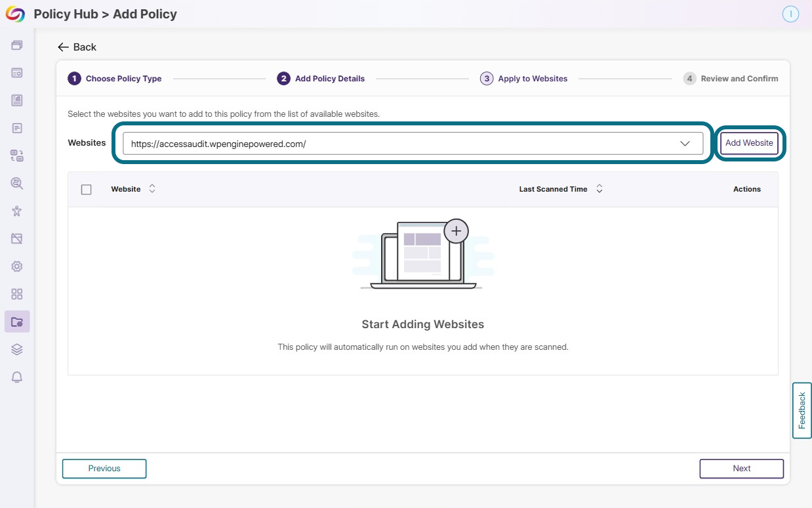Image resolution: width=812 pixels, height=508 pixels.
Task: Click the add-website laptop illustration
Action: tap(423, 255)
